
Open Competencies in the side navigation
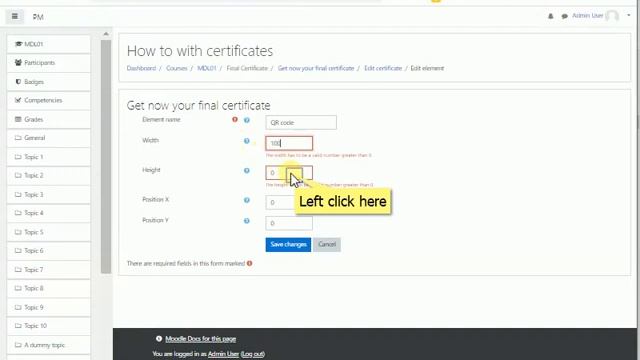(49, 100)
